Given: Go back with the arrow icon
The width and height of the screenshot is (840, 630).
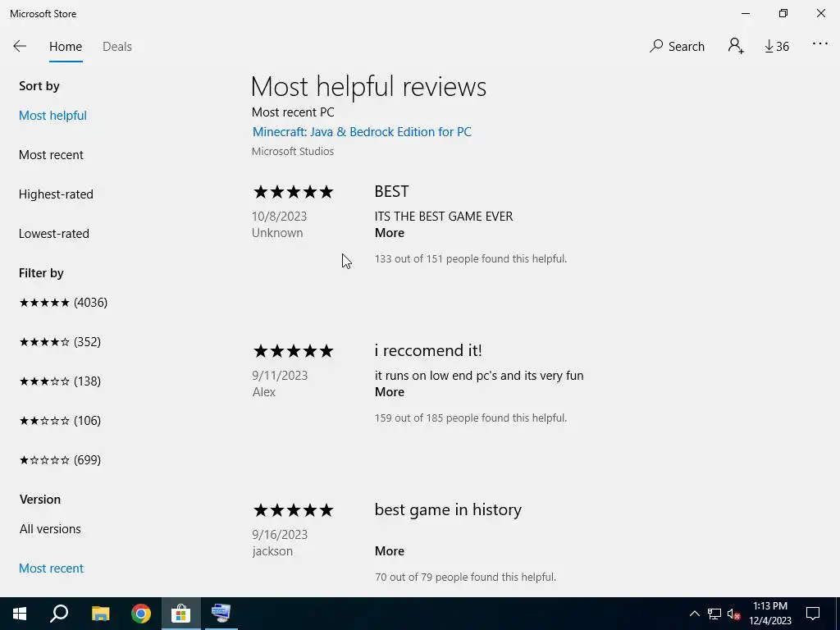Looking at the screenshot, I should [x=20, y=46].
